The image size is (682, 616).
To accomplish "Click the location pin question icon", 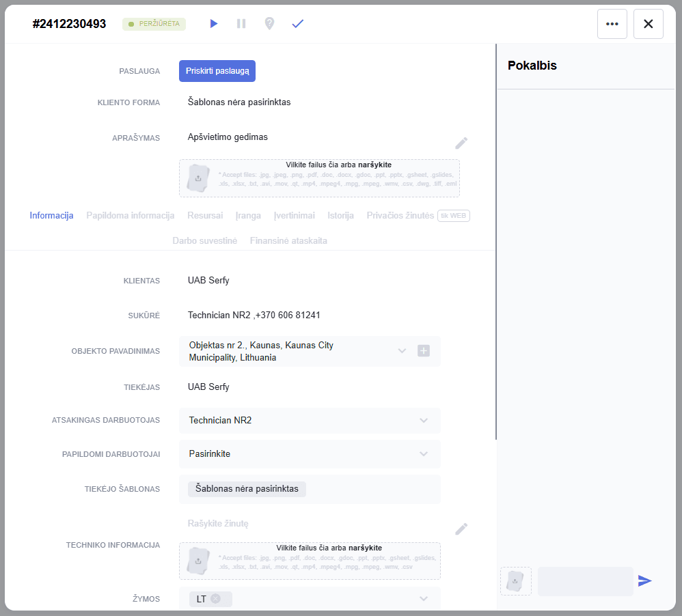I will (269, 24).
